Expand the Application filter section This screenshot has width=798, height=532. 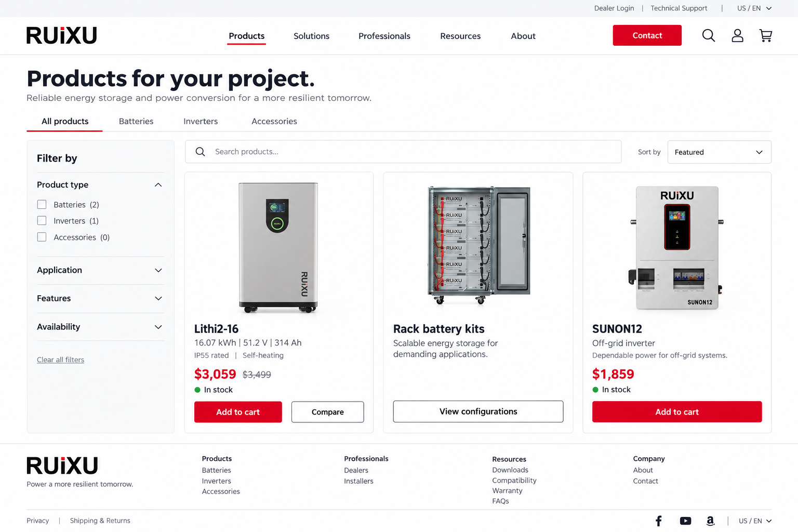tap(158, 270)
